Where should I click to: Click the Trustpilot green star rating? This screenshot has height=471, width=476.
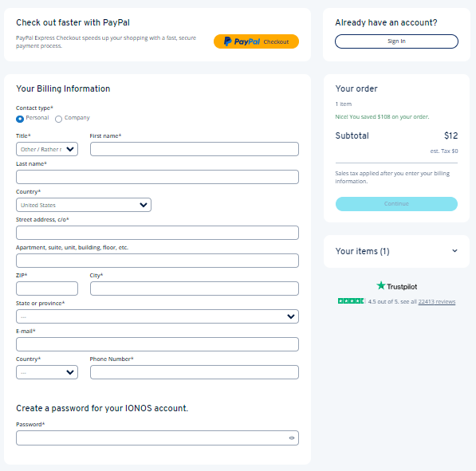pos(352,301)
